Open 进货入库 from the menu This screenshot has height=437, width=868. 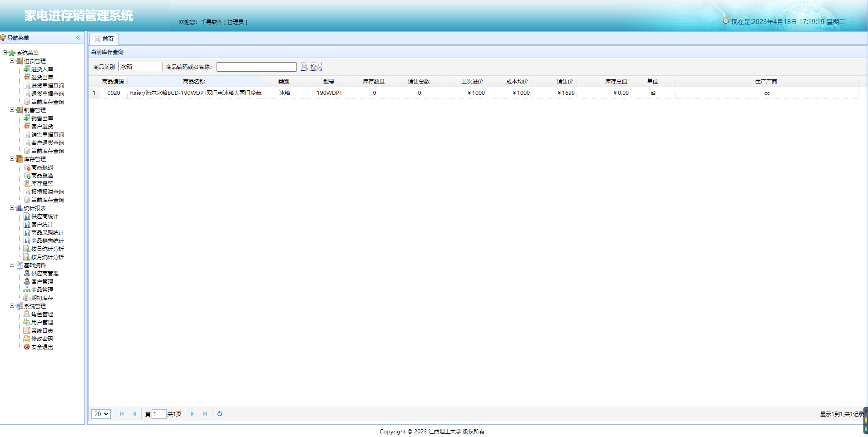42,69
